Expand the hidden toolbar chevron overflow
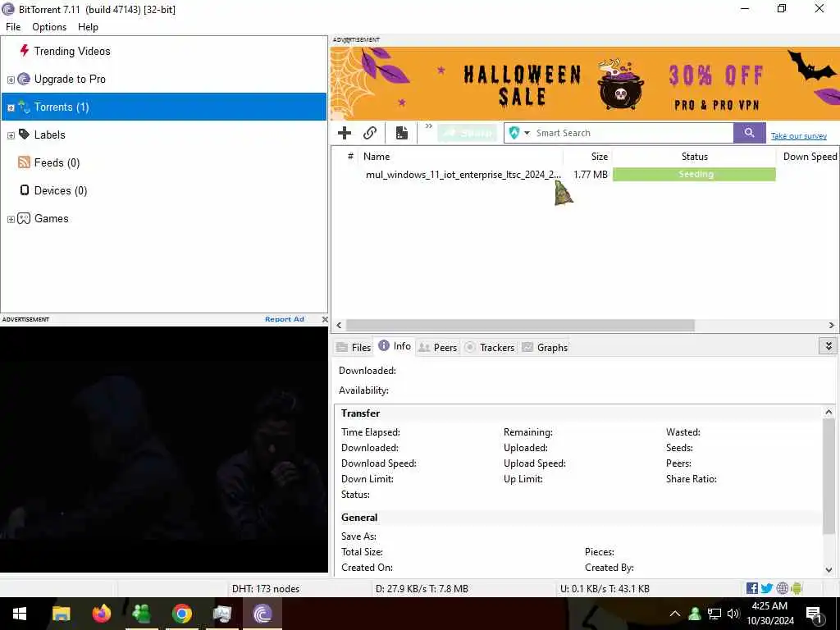The height and width of the screenshot is (630, 840). [428, 126]
